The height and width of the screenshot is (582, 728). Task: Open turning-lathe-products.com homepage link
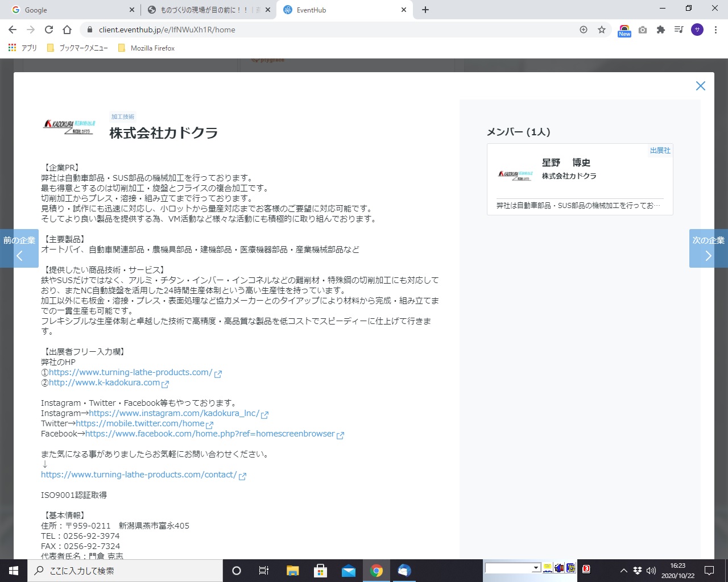point(130,372)
